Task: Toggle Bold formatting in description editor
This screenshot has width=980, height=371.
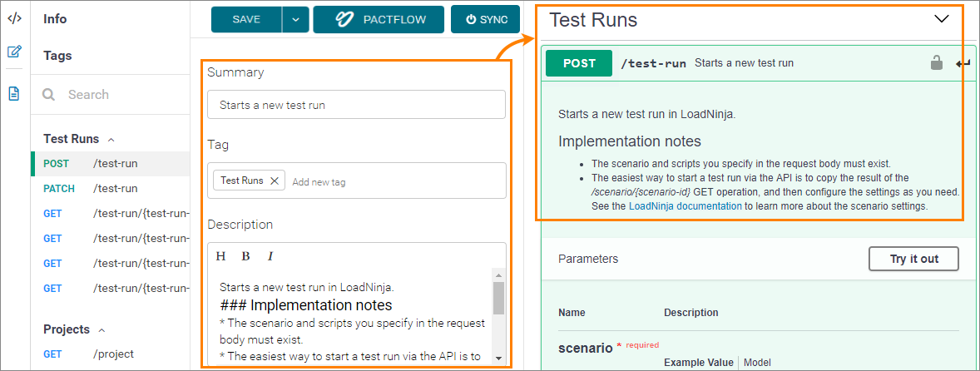Action: 245,256
